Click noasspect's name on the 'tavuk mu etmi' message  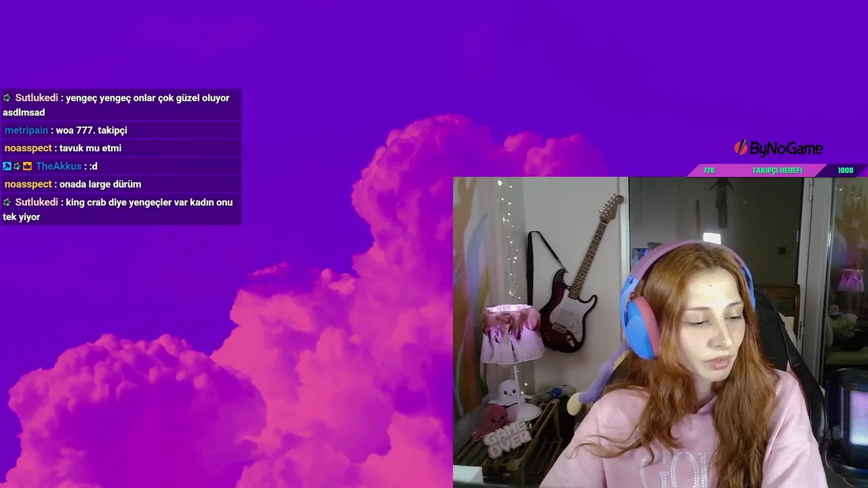(x=28, y=148)
